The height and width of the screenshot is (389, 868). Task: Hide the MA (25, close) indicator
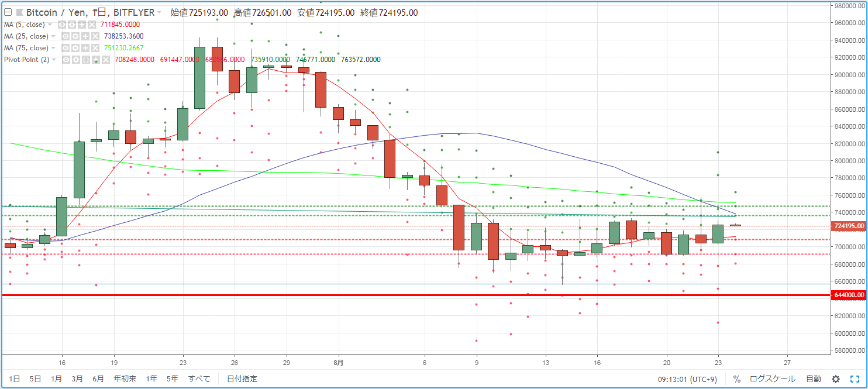(66, 36)
